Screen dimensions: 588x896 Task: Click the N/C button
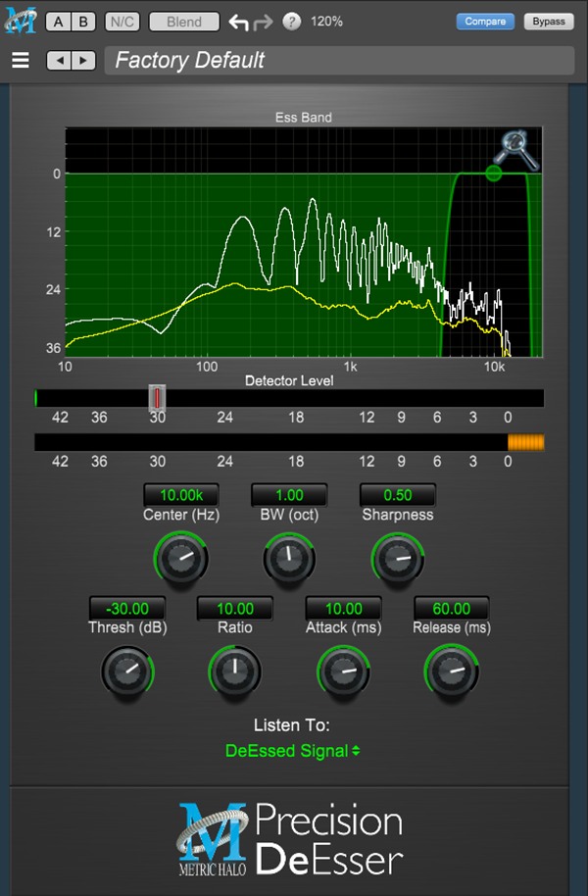click(x=122, y=22)
